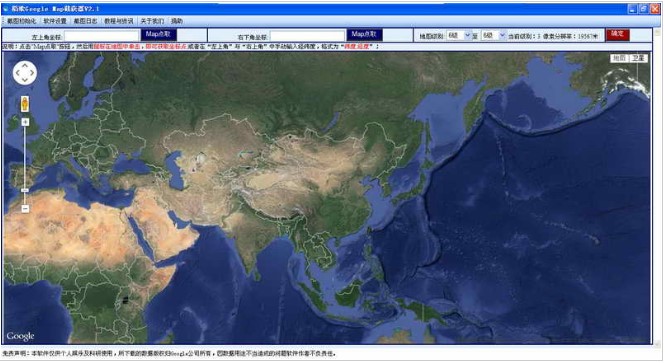Minimize the Google Map截获器 window
665x363 pixels.
632,8
